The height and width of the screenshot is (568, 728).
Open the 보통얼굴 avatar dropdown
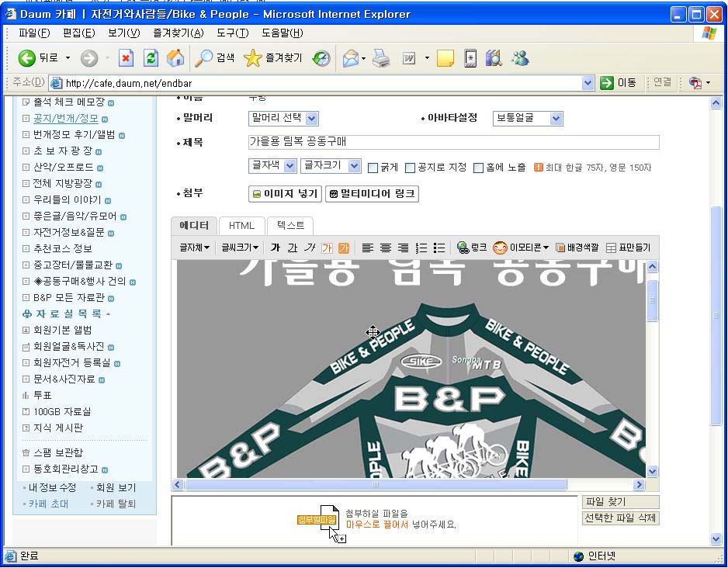coord(528,118)
